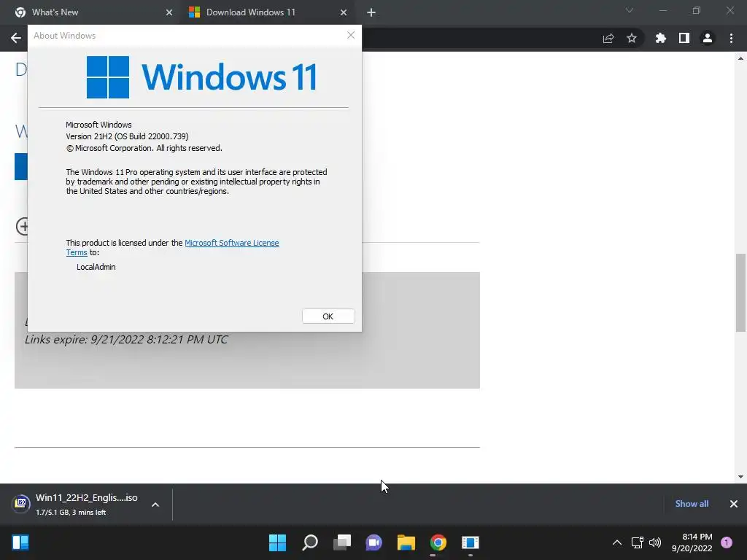The height and width of the screenshot is (560, 747).
Task: Close the What's New tab
Action: pos(169,12)
